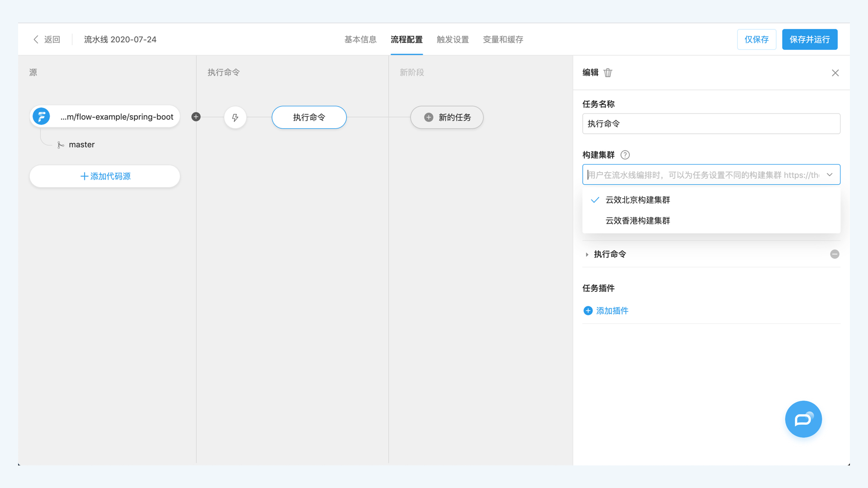The image size is (868, 488).
Task: Click the 返回 back link
Action: coord(52,39)
